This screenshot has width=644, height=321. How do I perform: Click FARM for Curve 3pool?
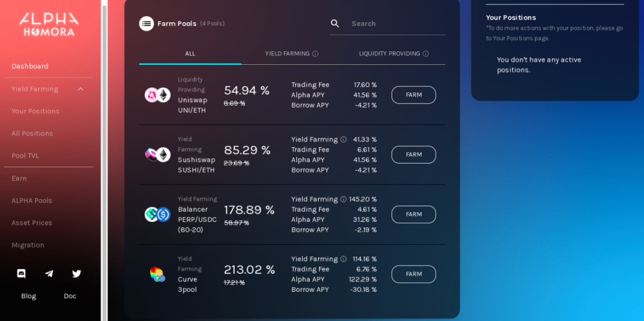pyautogui.click(x=414, y=274)
